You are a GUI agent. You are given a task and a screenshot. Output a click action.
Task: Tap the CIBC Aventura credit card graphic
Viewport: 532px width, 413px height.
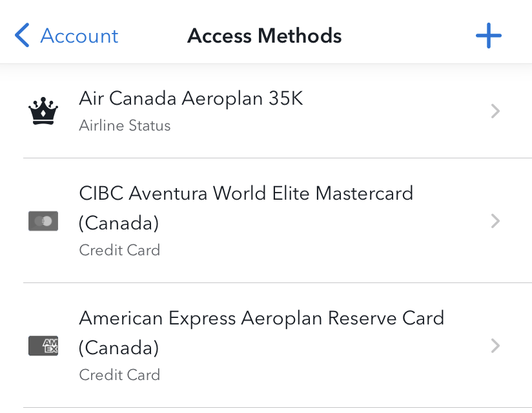(x=43, y=221)
